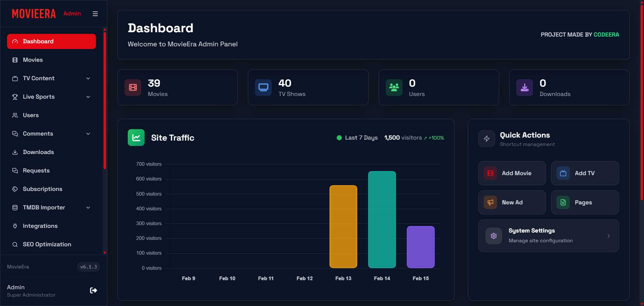Click the teal Feb 14 traffic bar

(x=382, y=220)
